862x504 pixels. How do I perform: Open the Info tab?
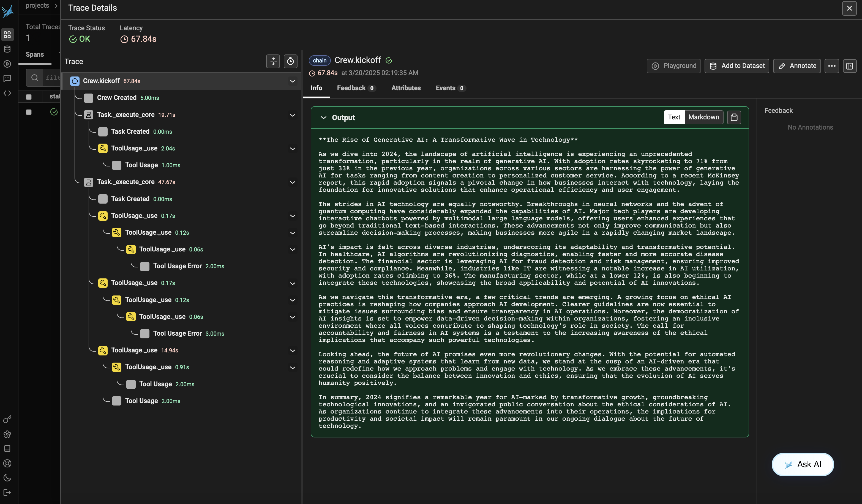[317, 88]
